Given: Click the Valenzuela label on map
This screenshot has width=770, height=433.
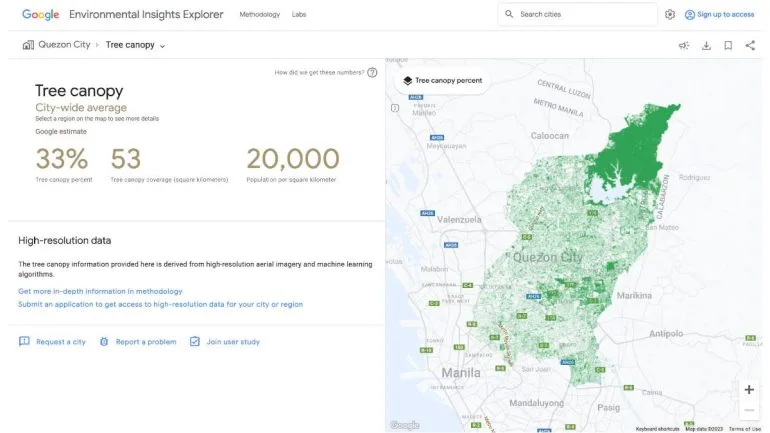Looking at the screenshot, I should [459, 220].
